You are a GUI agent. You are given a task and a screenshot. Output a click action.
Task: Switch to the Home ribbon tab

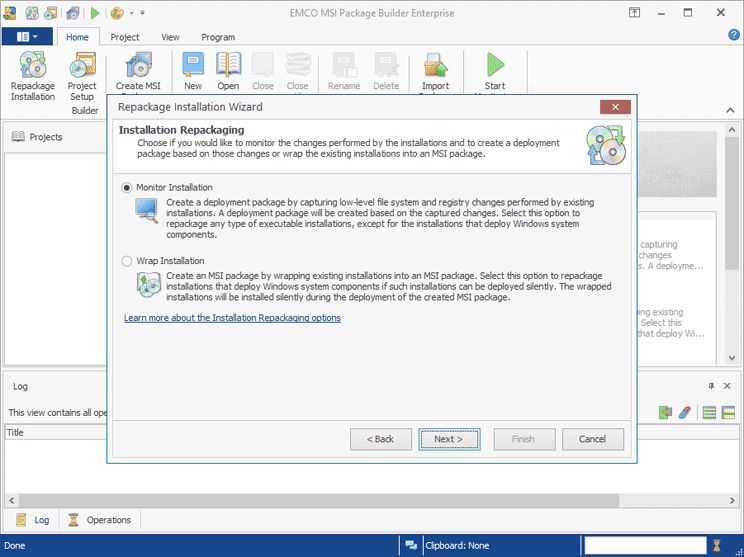(77, 37)
